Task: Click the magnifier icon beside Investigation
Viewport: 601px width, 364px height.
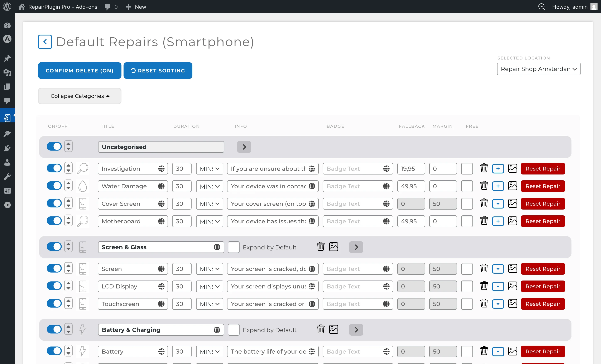Action: click(x=83, y=168)
